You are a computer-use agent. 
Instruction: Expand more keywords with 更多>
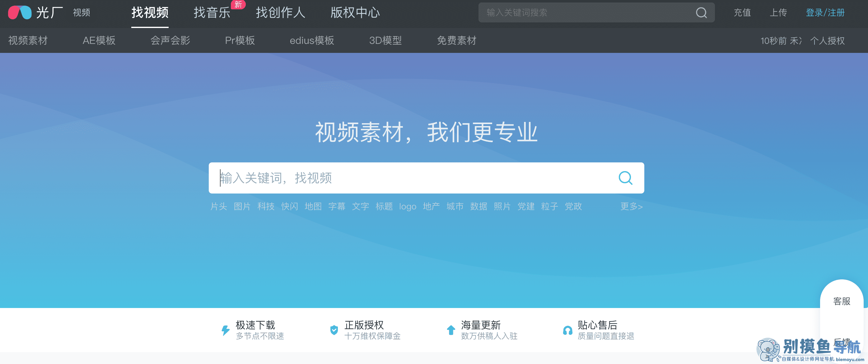632,206
